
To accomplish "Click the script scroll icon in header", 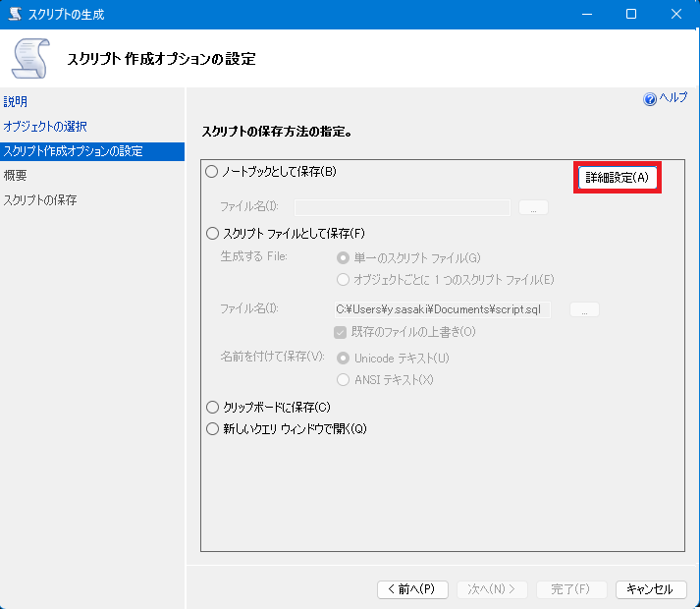I will [x=30, y=59].
